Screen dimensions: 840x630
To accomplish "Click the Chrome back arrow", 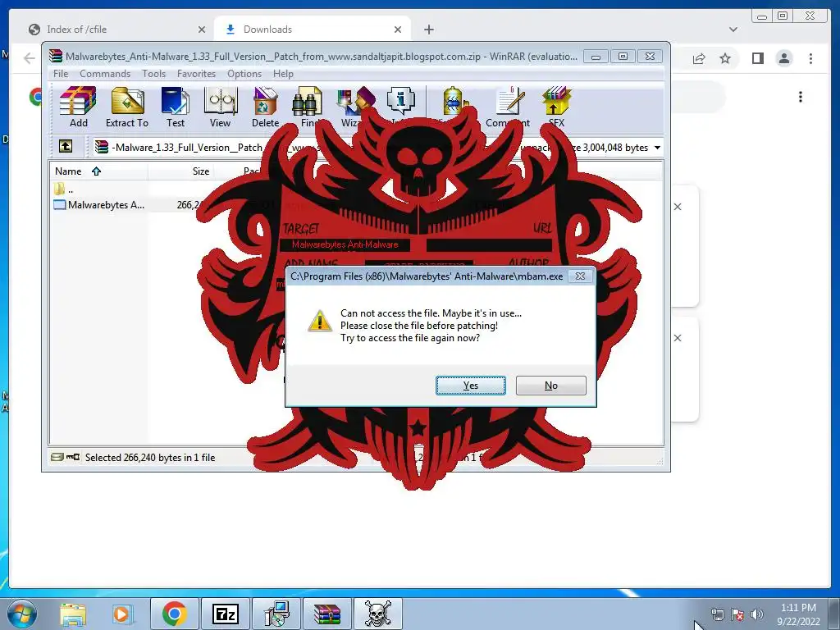I will point(30,58).
